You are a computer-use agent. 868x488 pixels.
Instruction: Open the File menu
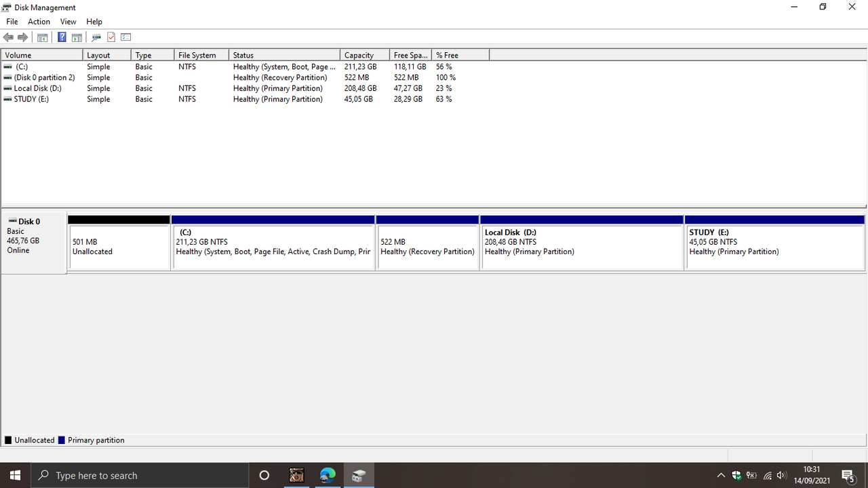point(12,22)
